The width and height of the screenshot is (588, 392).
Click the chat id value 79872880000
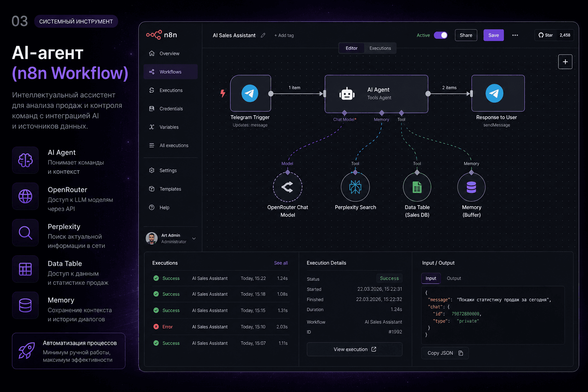click(x=465, y=314)
